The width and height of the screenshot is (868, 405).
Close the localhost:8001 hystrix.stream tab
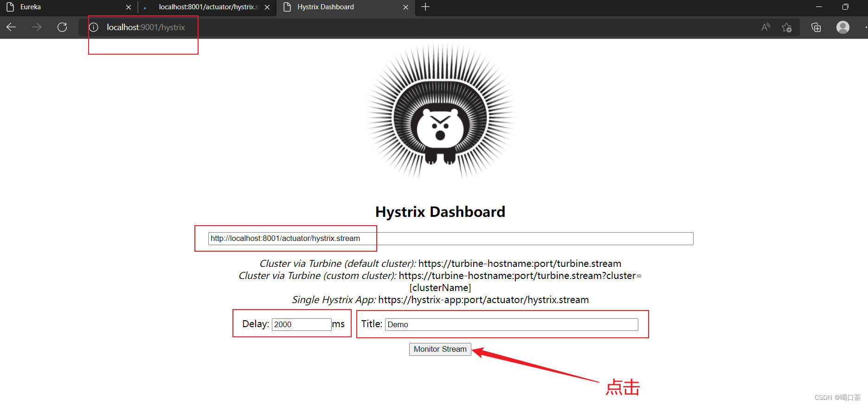point(267,7)
